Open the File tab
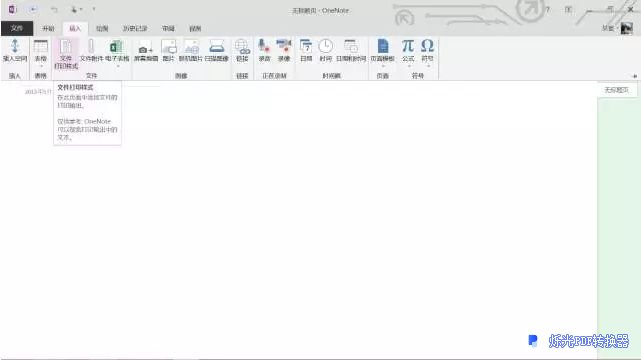The image size is (641, 360). 17,28
